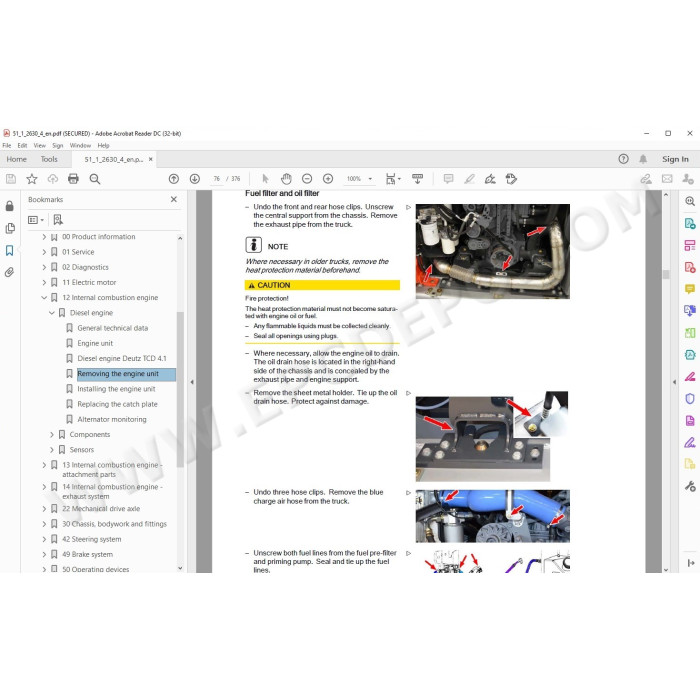This screenshot has width=700, height=700.
Task: Switch to the Tools tab
Action: [x=49, y=159]
